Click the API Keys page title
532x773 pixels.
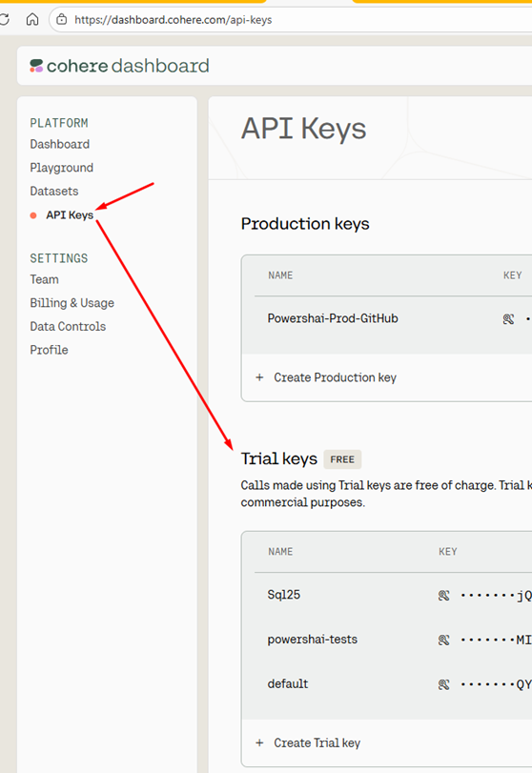coord(304,130)
